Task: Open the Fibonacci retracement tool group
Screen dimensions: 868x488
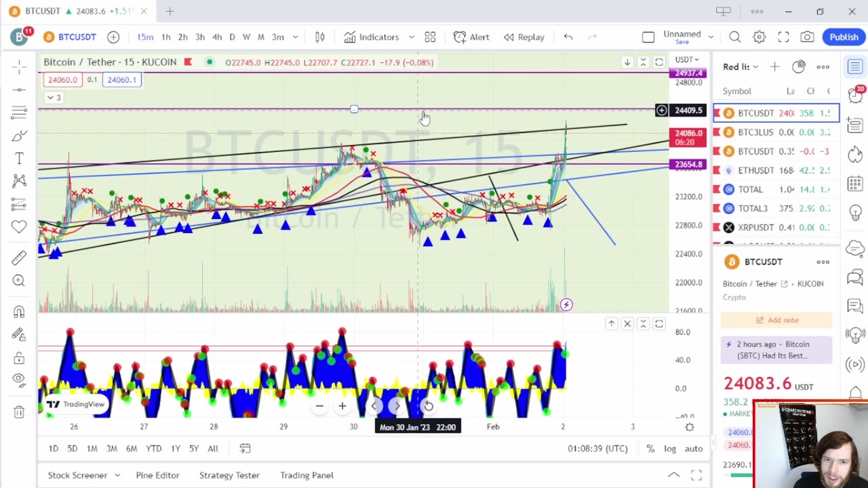Action: [19, 113]
